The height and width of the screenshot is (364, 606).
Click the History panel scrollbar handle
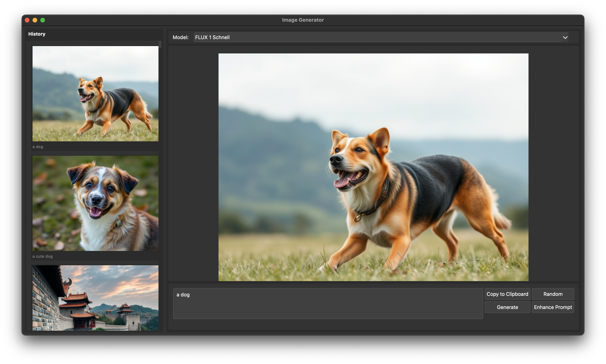[x=160, y=44]
